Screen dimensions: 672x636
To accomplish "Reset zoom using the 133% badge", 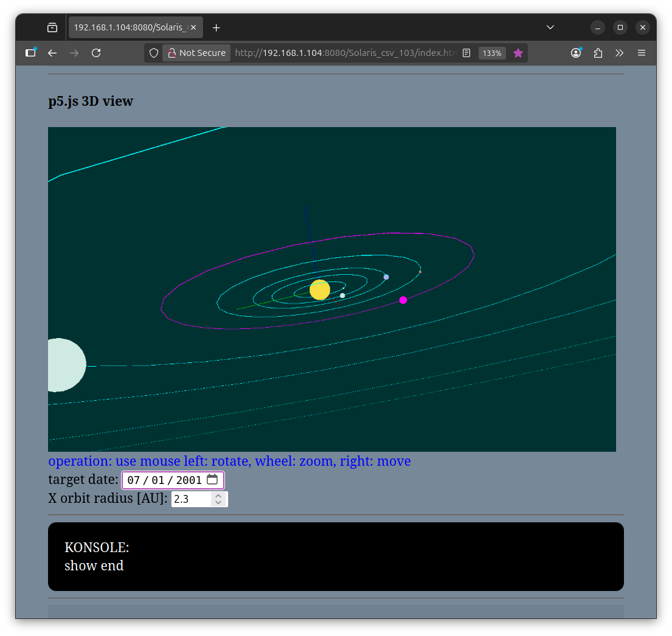I will coord(491,53).
